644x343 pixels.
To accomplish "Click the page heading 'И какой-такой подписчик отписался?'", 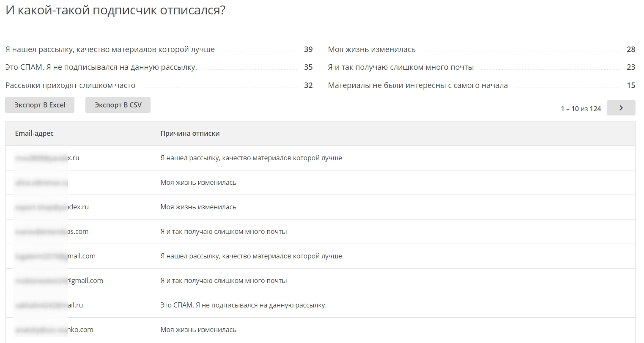I will tap(115, 10).
